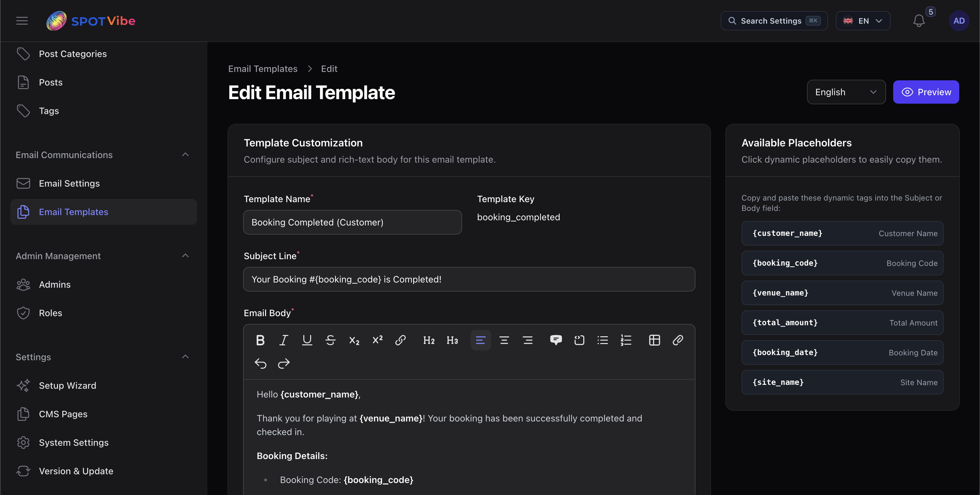Click the Booking Details heading in body
Image resolution: width=980 pixels, height=495 pixels.
coord(292,456)
